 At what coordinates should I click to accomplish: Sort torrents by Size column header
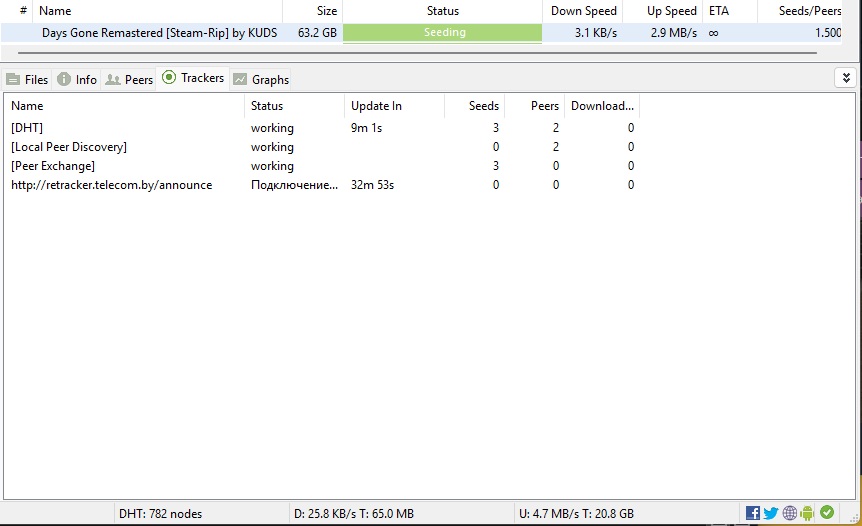click(313, 11)
